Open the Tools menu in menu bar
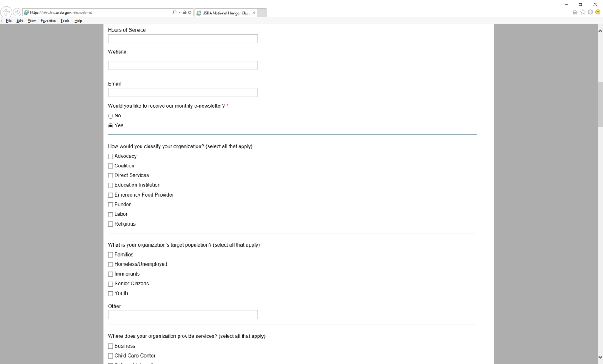Image resolution: width=603 pixels, height=364 pixels. click(65, 21)
